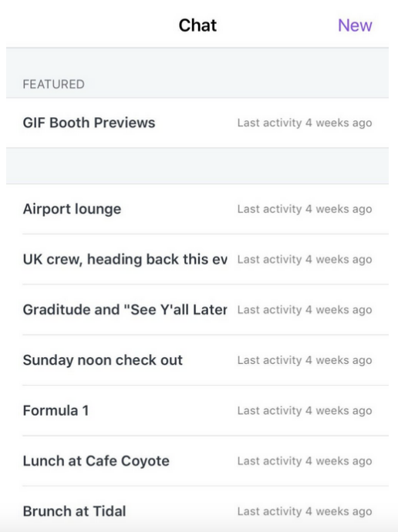
Task: Open the GIF Booth Previews featured chat
Action: (197, 123)
